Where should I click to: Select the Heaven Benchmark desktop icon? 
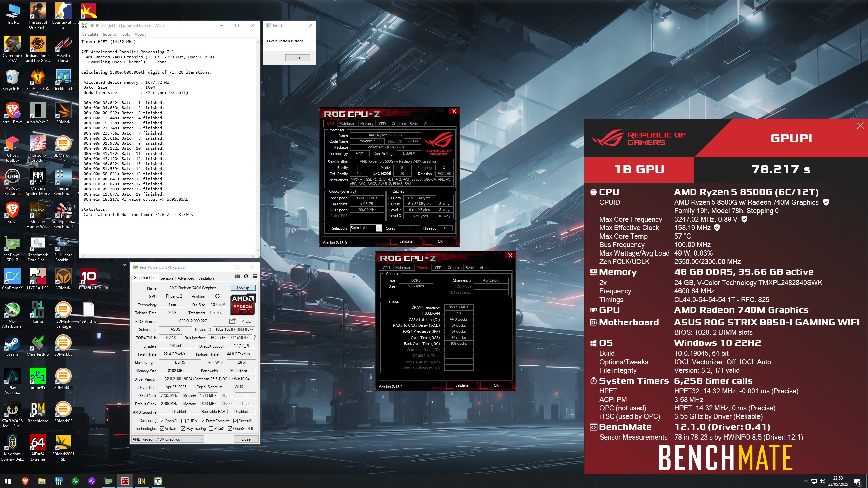coord(63,182)
